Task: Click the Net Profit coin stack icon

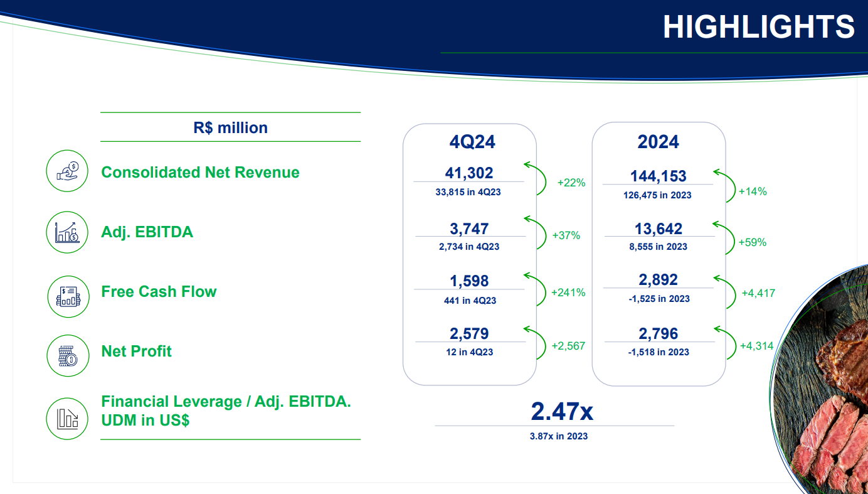Action: [68, 356]
